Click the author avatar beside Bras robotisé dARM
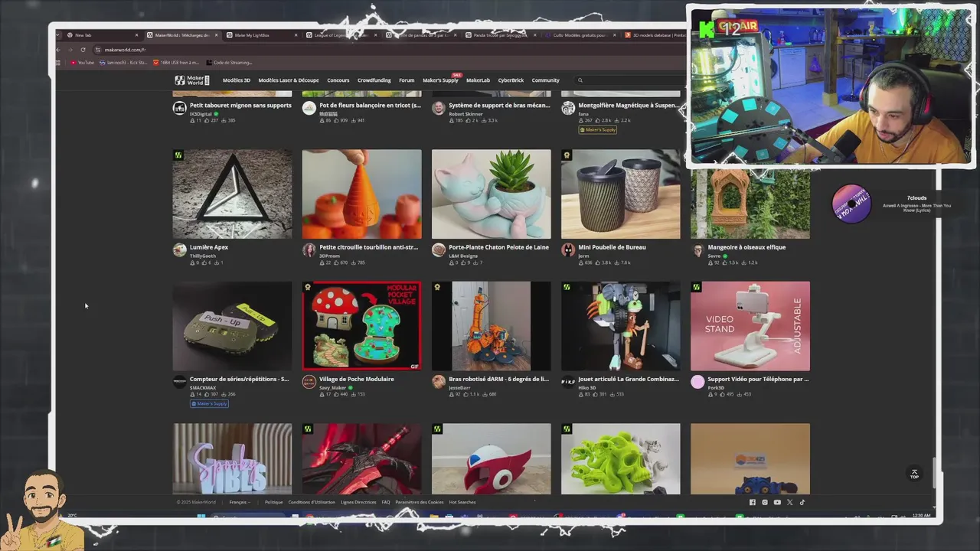Viewport: 980px width, 551px height. [x=438, y=382]
